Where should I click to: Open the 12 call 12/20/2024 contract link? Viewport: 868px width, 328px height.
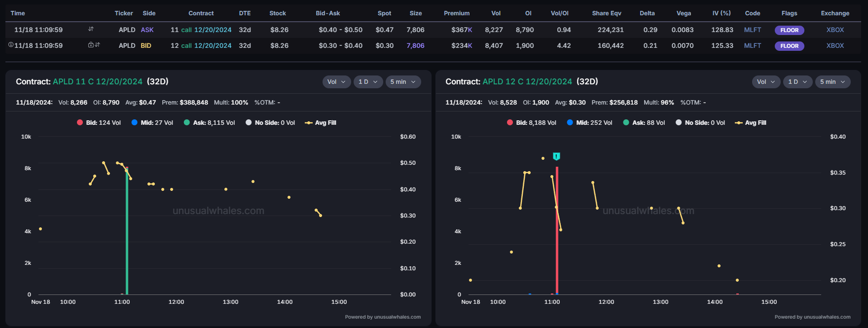(201, 45)
